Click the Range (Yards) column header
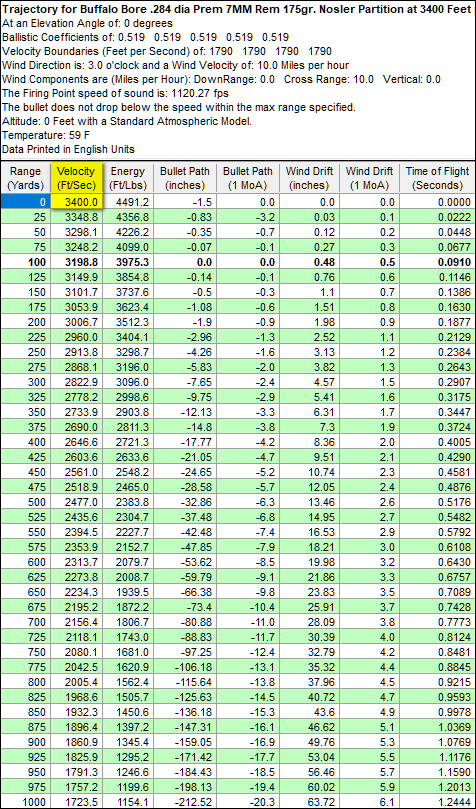This screenshot has height=809, width=476. [26, 178]
